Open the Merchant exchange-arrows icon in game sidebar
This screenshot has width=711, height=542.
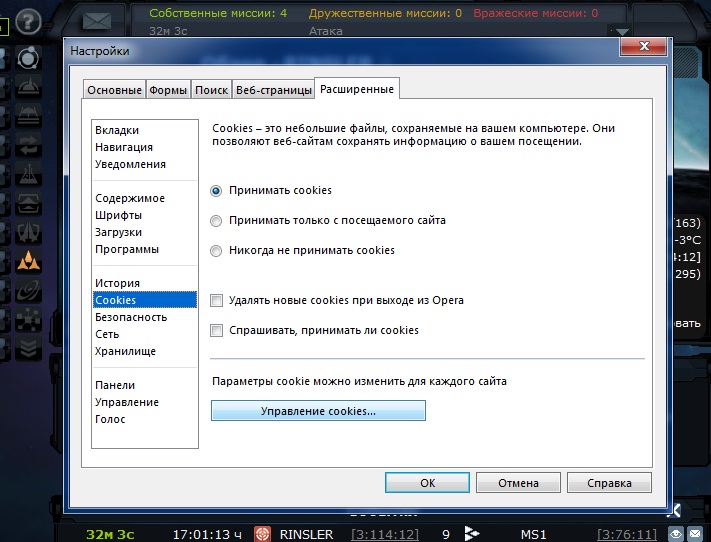[x=28, y=144]
